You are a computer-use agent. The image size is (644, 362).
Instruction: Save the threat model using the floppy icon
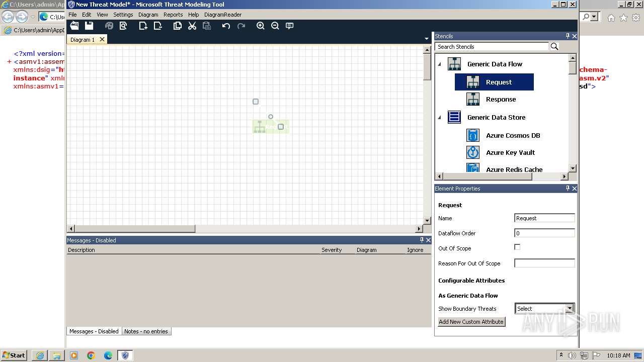pos(89,26)
